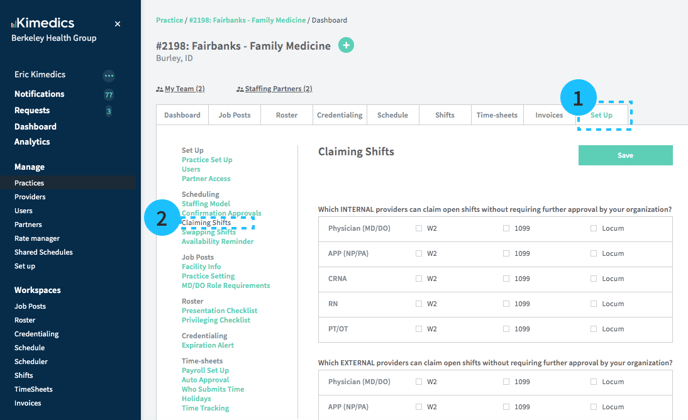Close the sidebar with the X icon

(117, 24)
